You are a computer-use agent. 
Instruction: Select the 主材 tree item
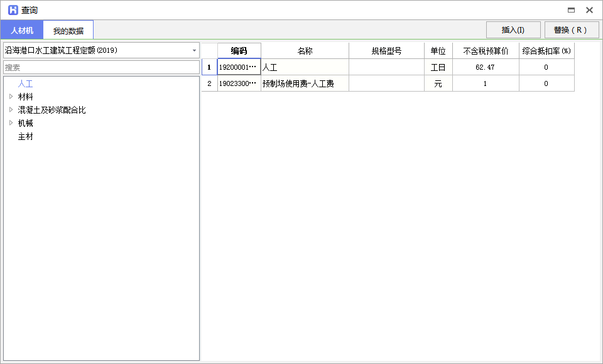(25, 136)
